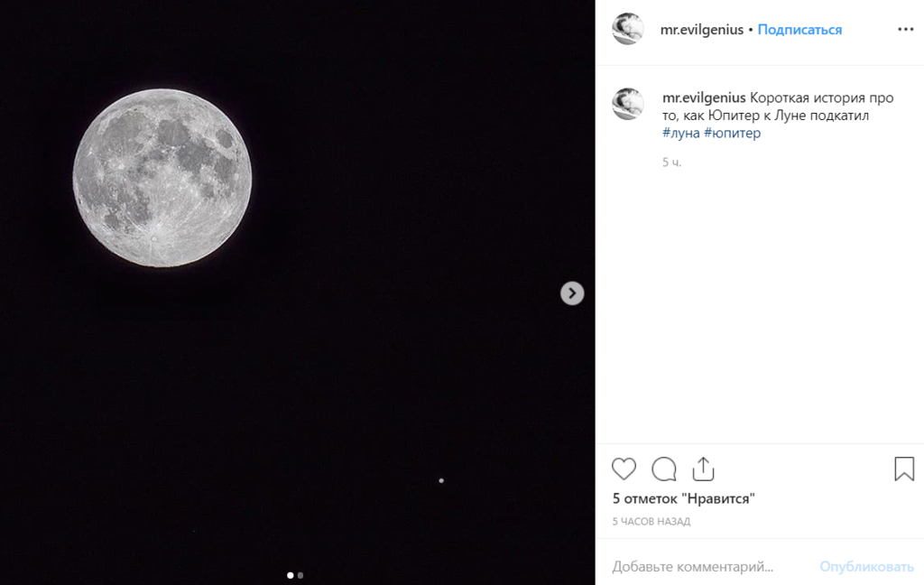Open the #луна hashtag
This screenshot has width=924, height=585.
[x=680, y=133]
